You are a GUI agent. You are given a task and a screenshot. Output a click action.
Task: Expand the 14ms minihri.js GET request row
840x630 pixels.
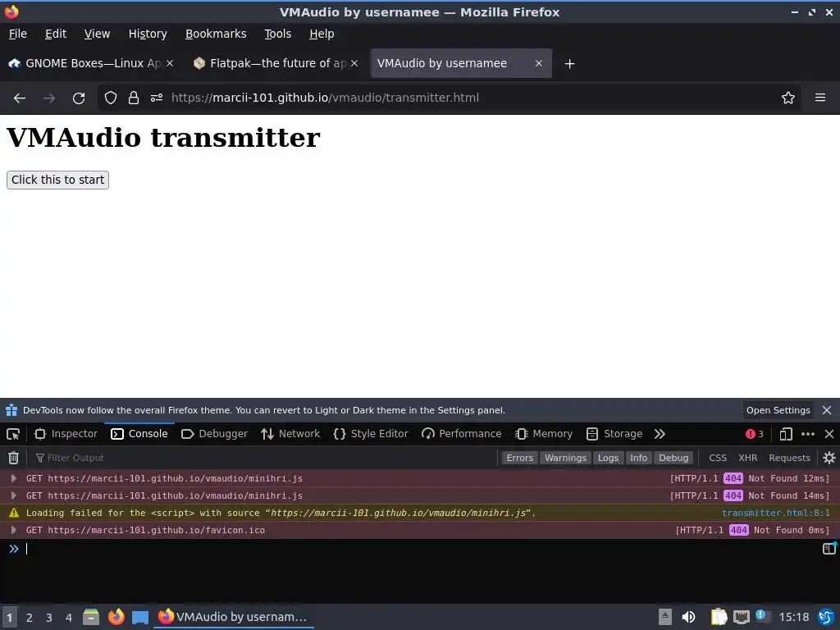(x=14, y=495)
